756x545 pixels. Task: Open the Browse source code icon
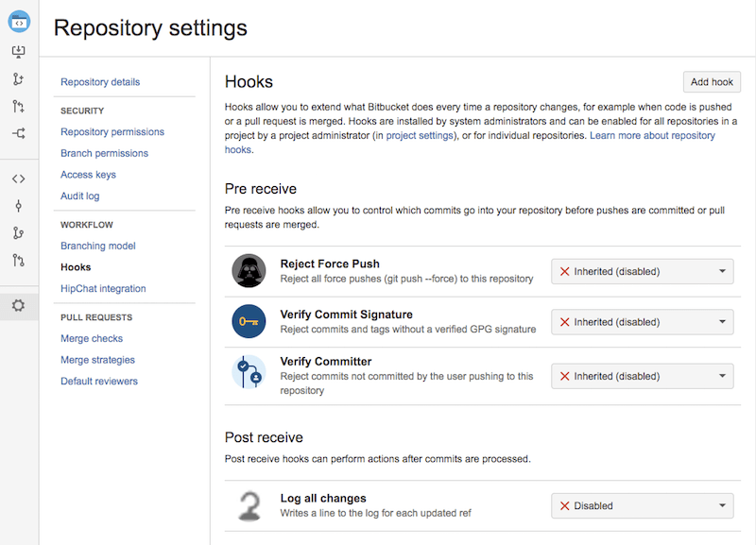(x=20, y=178)
